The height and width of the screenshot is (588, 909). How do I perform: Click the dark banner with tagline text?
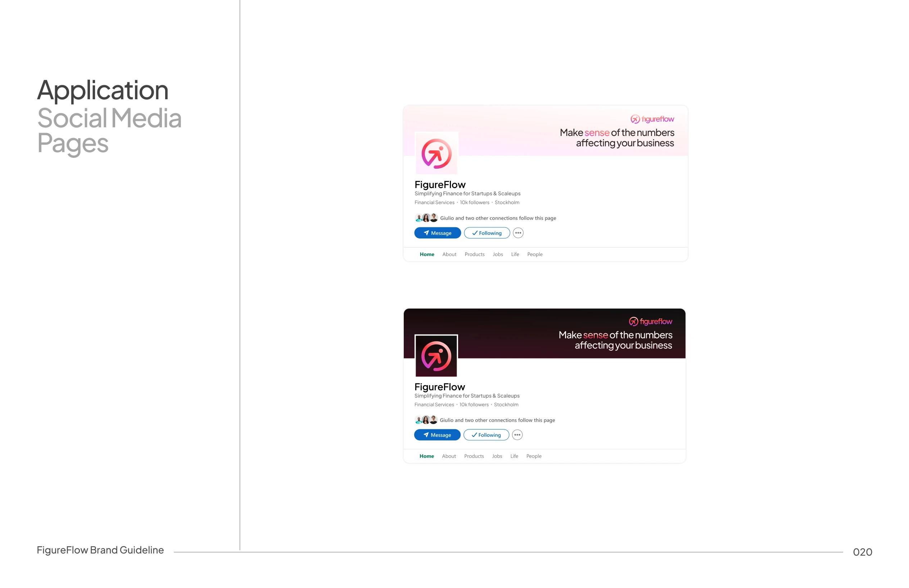[x=544, y=333]
